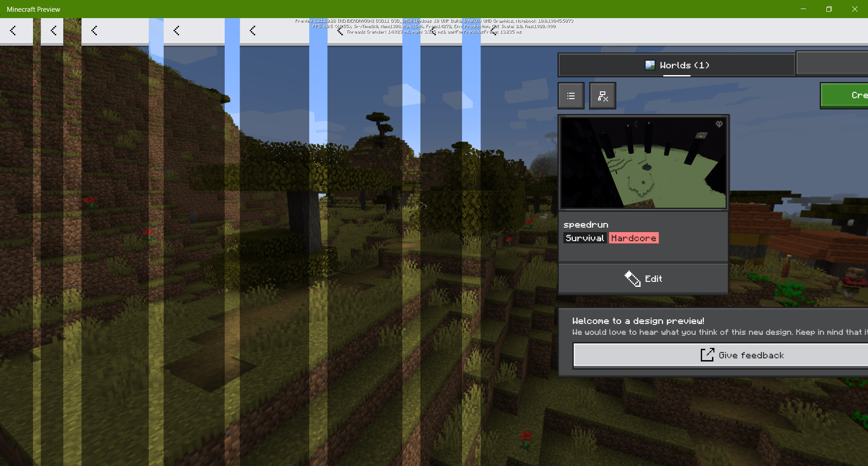Click the Survival tag on speedrun
This screenshot has height=466, width=868.
click(x=585, y=238)
